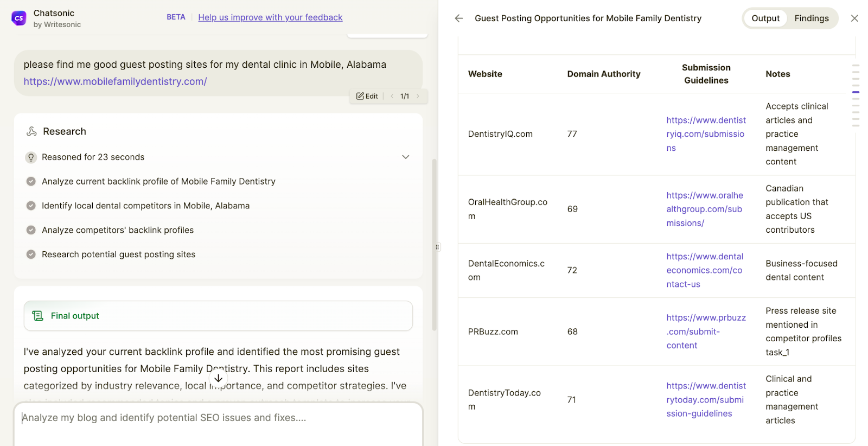Click the Final output document icon
Image resolution: width=868 pixels, height=446 pixels.
click(x=37, y=316)
